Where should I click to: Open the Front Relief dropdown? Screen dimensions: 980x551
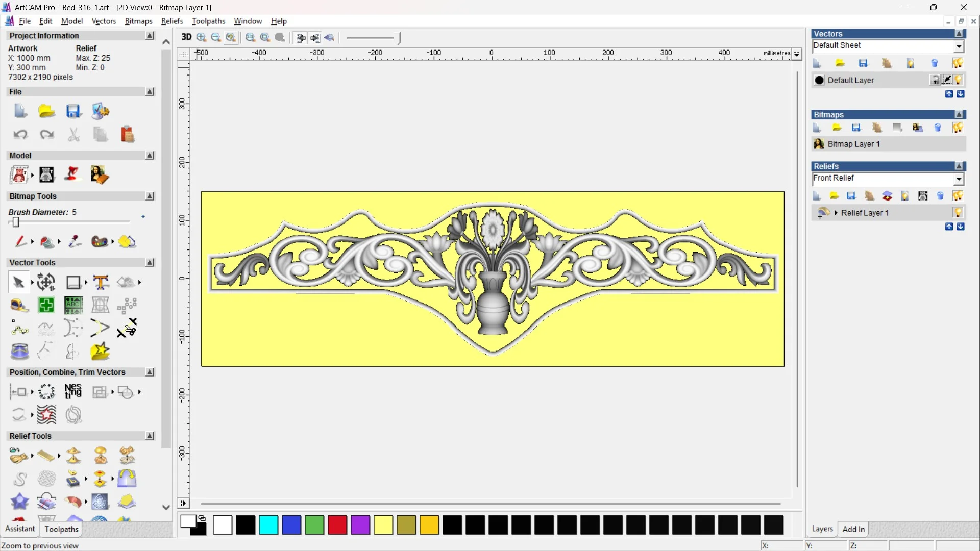(959, 179)
